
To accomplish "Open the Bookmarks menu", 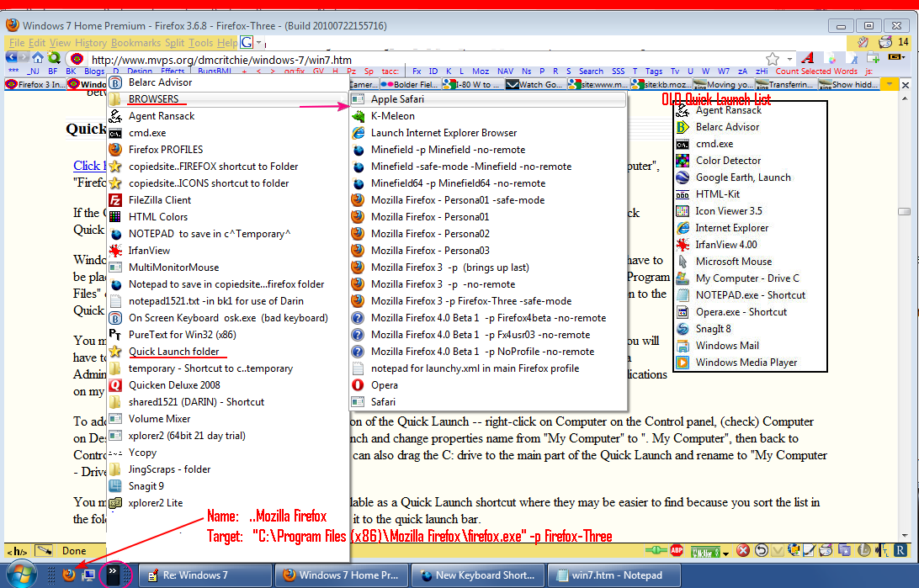I will (135, 43).
